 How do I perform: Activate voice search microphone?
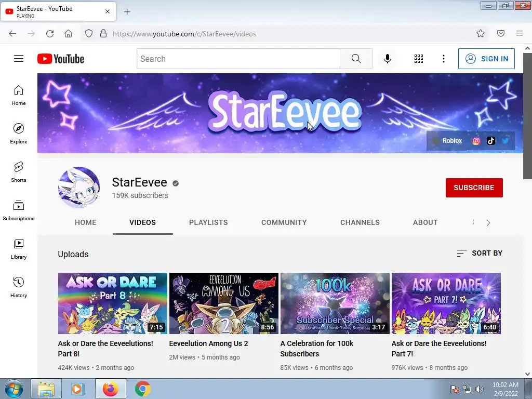(387, 59)
